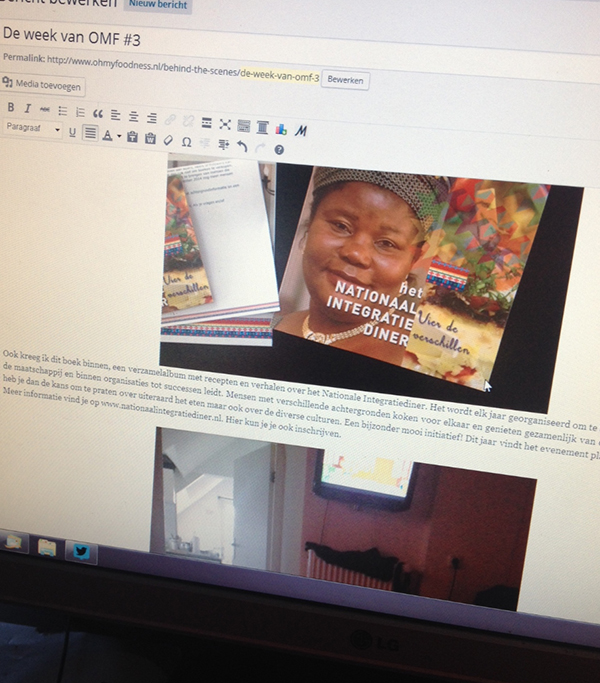Viewport: 600px width, 683px height.
Task: Apply strikethrough formatting
Action: (x=44, y=110)
